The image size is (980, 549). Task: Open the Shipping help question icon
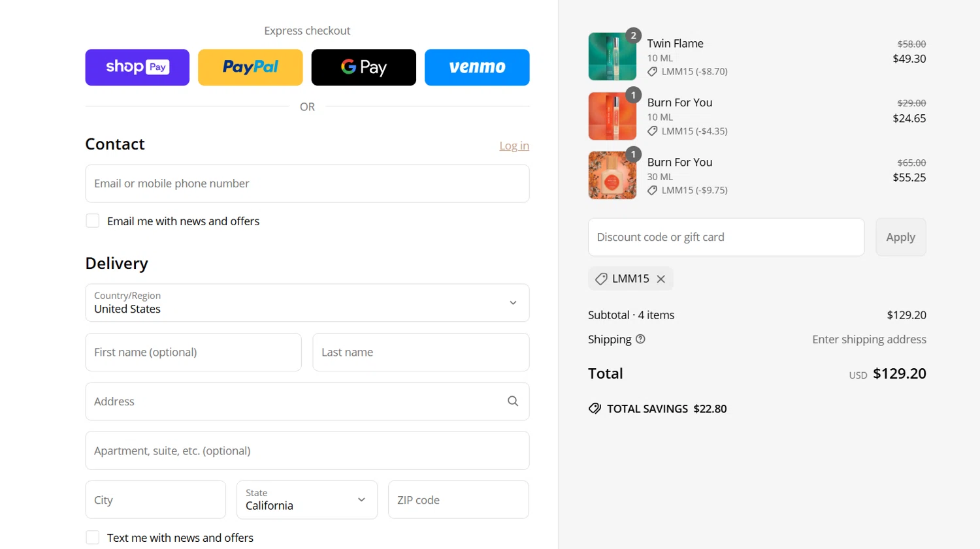[x=640, y=339]
